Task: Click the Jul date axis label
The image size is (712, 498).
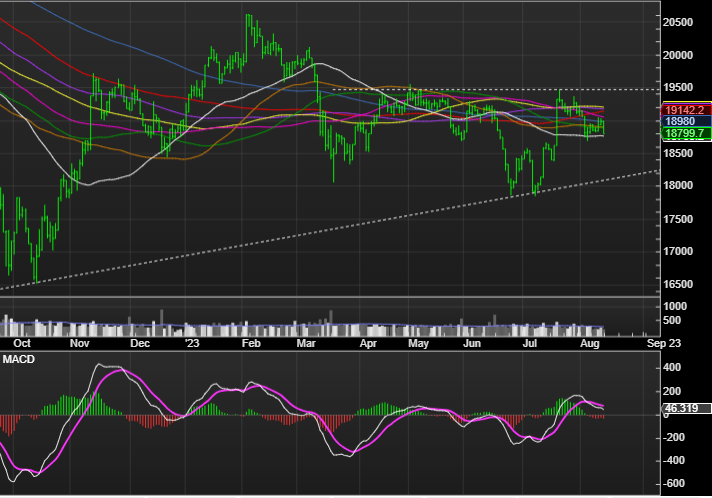Action: point(529,343)
